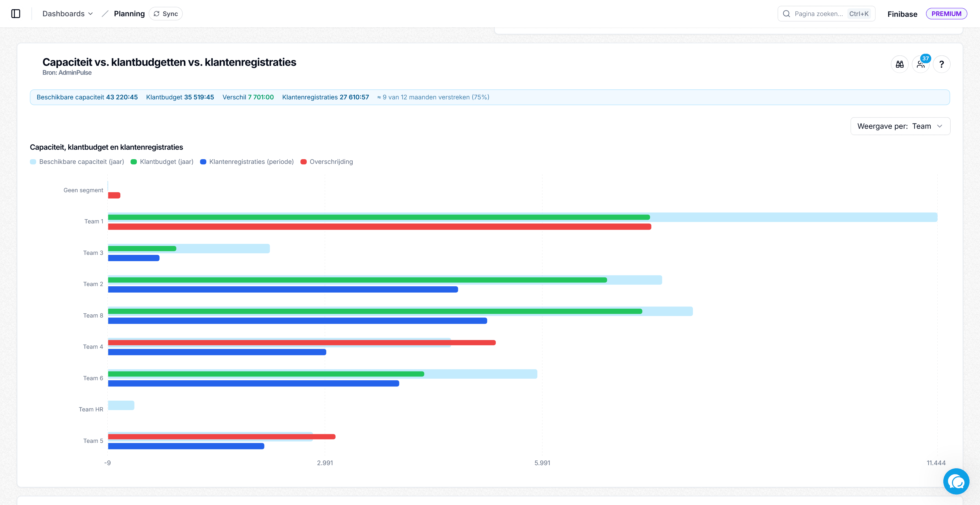Viewport: 980px width, 505px height.
Task: Click the Planning breadcrumb
Action: [129, 14]
